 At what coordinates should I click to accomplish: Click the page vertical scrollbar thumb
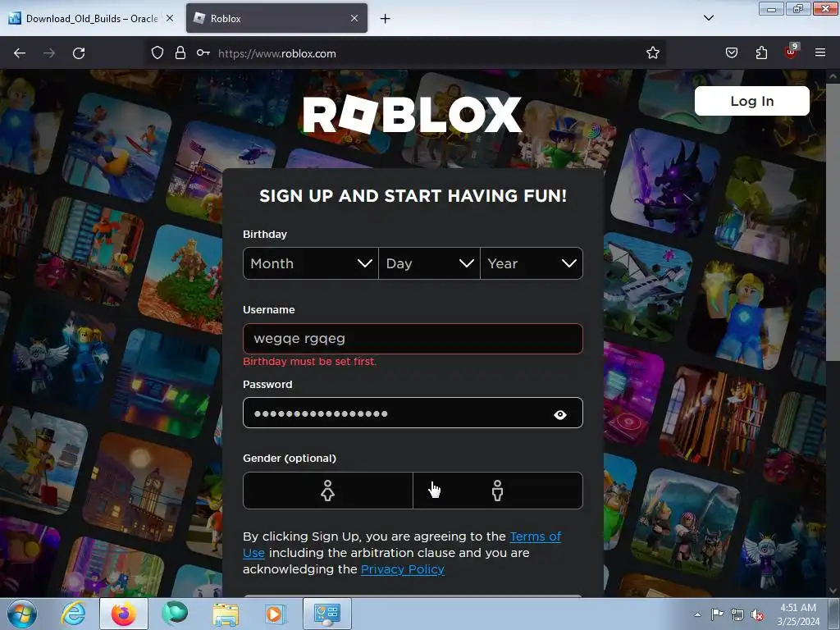click(x=832, y=221)
